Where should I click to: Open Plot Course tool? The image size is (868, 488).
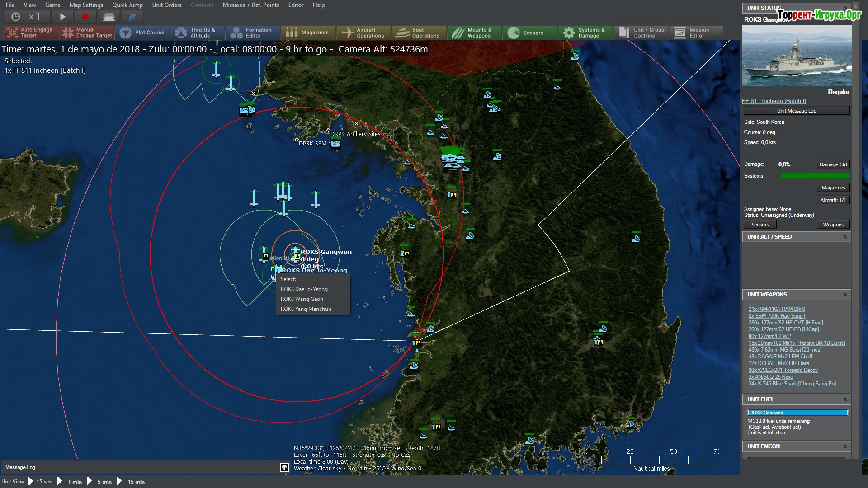tap(142, 33)
